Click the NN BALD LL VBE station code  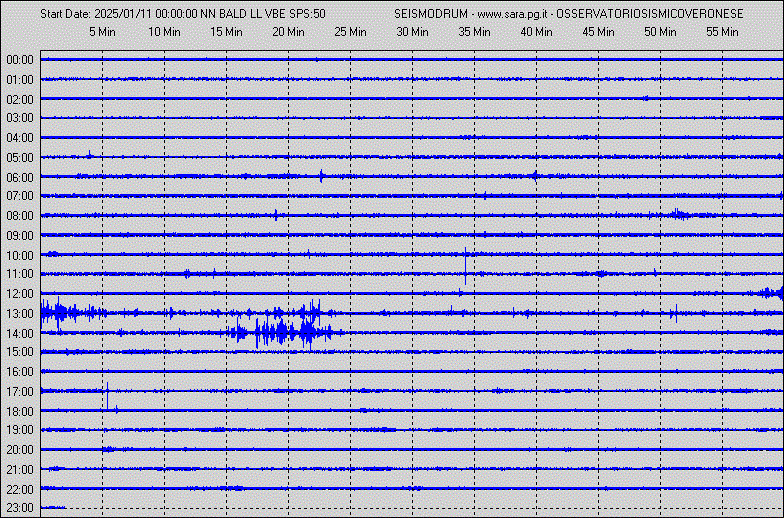point(244,14)
